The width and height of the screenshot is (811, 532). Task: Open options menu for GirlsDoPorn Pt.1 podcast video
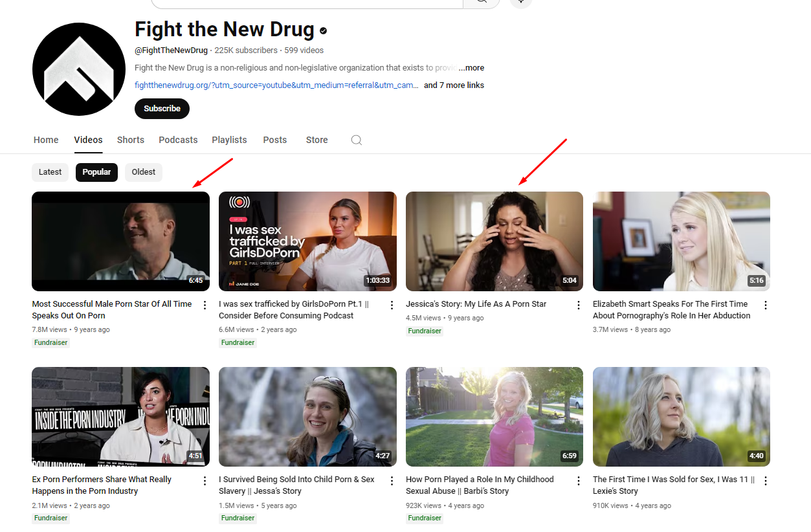tap(392, 305)
